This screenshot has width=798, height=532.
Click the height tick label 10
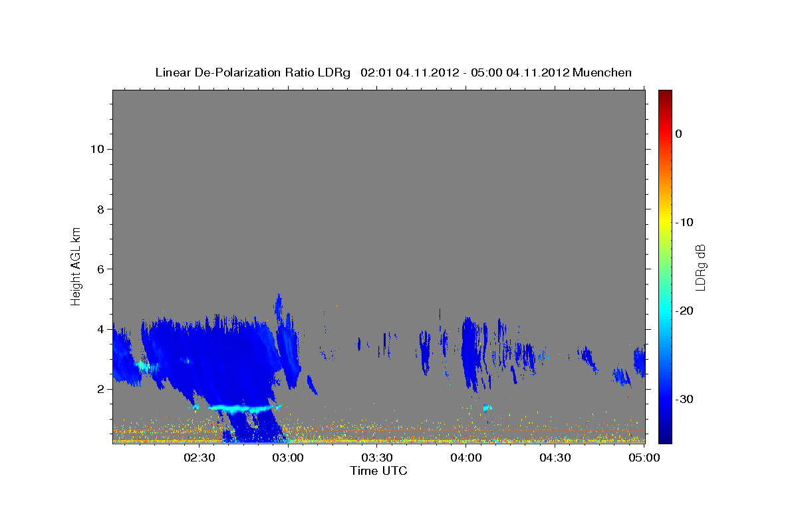tap(97, 149)
